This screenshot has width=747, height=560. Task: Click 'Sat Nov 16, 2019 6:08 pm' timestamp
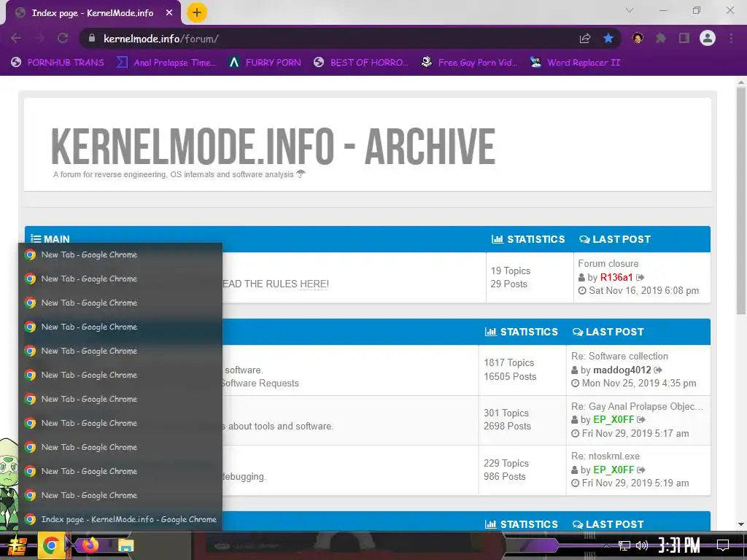click(x=643, y=290)
